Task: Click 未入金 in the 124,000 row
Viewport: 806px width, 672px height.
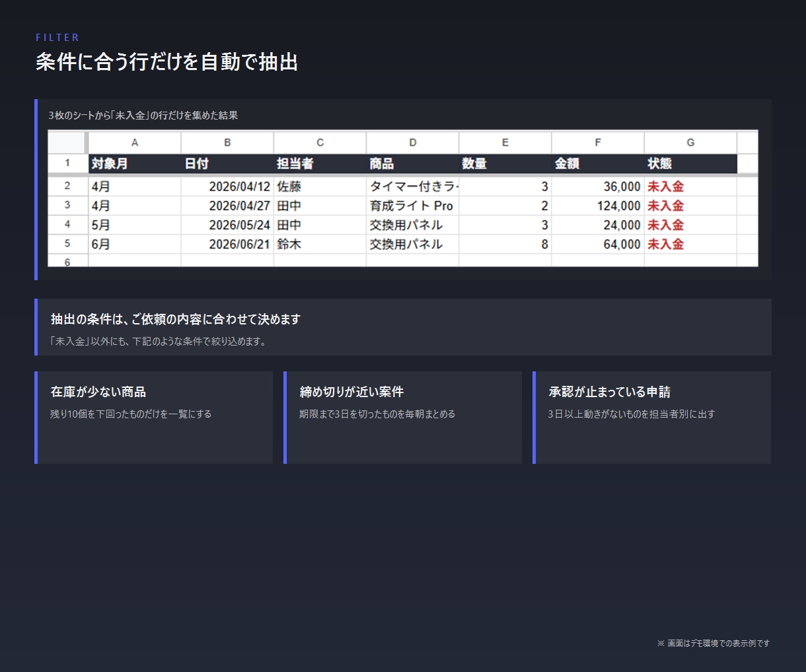Action: click(x=690, y=205)
